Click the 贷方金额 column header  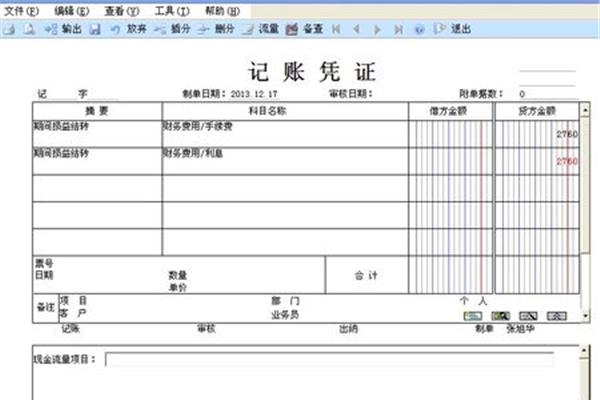point(537,111)
